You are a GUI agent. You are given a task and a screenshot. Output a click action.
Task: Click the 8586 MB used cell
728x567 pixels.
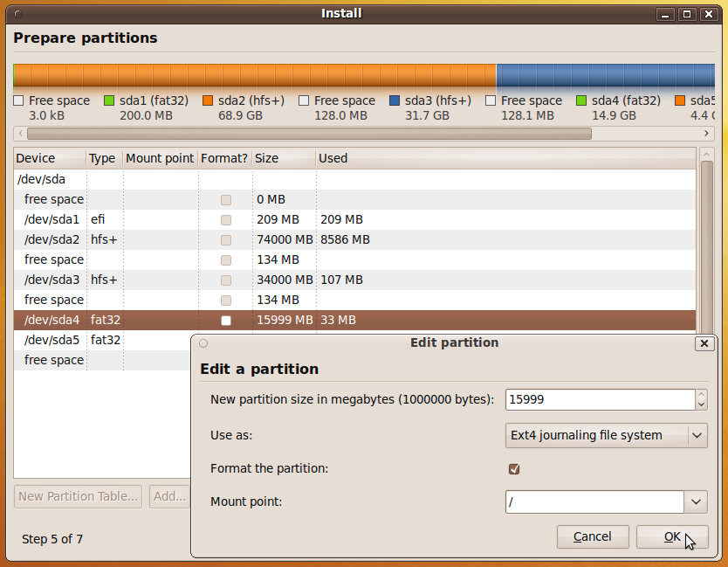(345, 239)
